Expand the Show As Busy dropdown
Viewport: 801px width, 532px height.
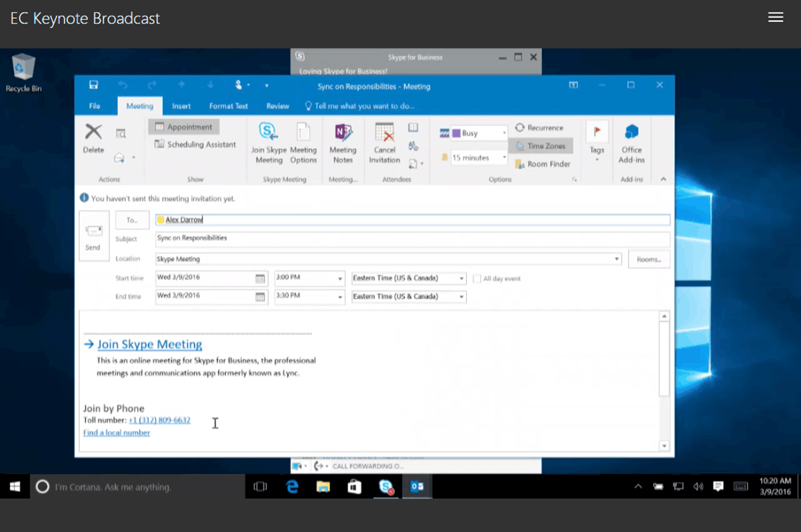click(503, 134)
